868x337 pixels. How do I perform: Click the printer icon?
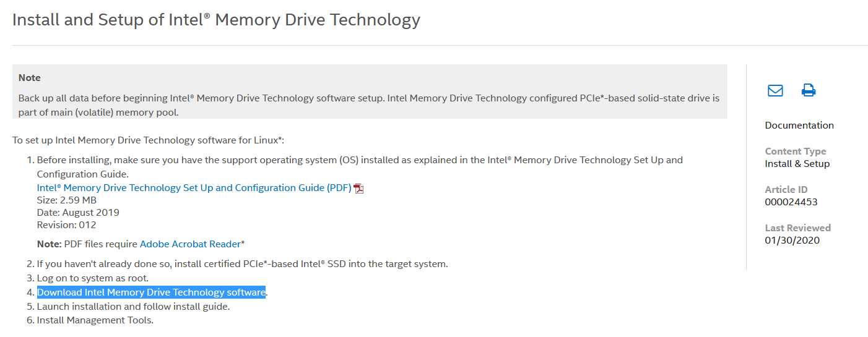pyautogui.click(x=809, y=90)
